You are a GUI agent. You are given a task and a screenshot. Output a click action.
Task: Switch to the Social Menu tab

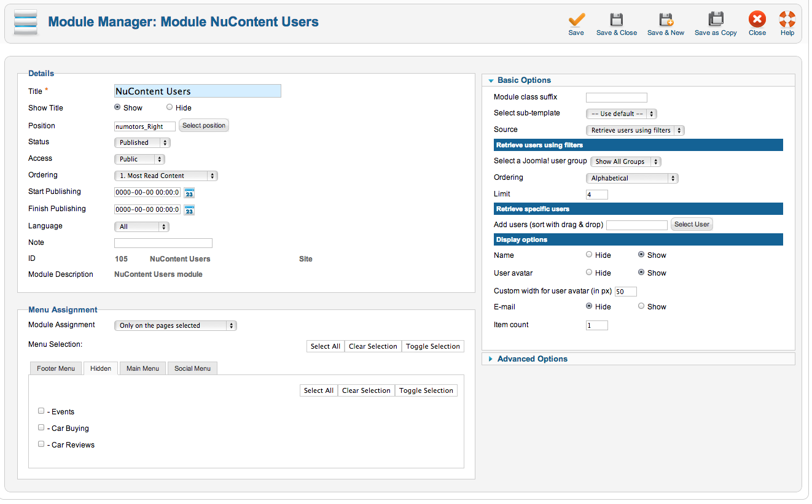192,368
